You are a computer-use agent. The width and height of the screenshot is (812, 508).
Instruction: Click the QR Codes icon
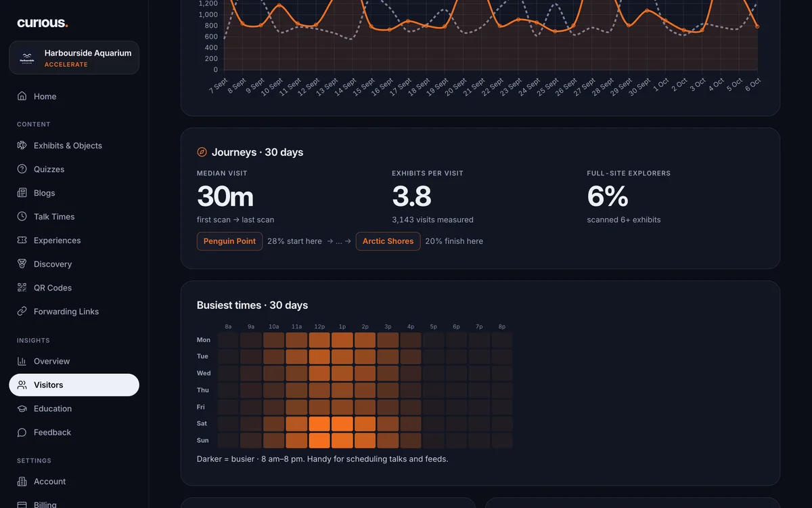pos(22,288)
